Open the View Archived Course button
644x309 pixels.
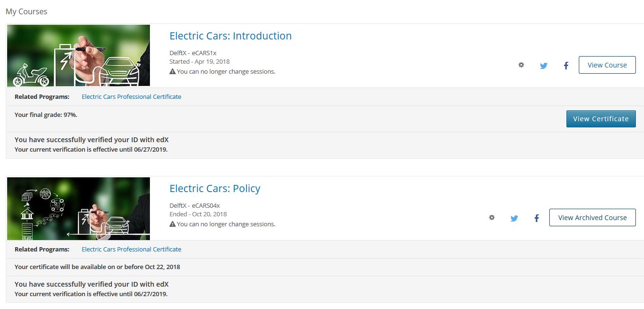[593, 218]
